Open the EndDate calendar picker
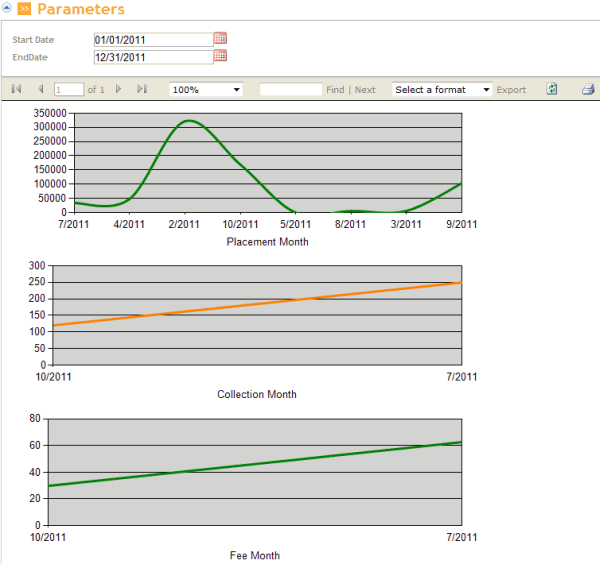The height and width of the screenshot is (564, 600). (221, 56)
